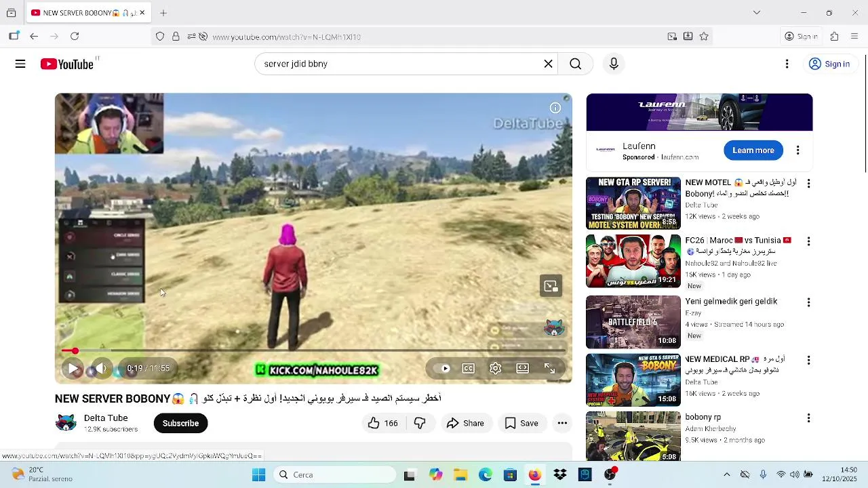868x488 pixels.
Task: Open options for the NEW MEDICAL RP video
Action: 808,360
